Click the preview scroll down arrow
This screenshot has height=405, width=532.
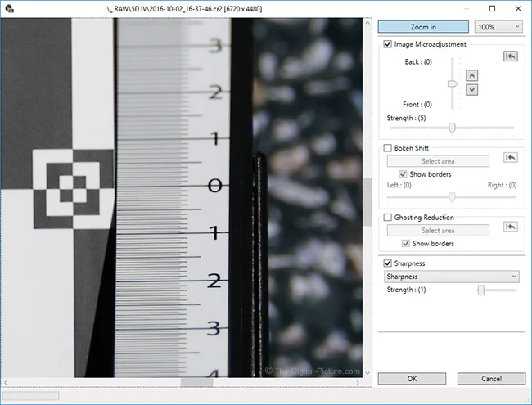click(x=367, y=373)
